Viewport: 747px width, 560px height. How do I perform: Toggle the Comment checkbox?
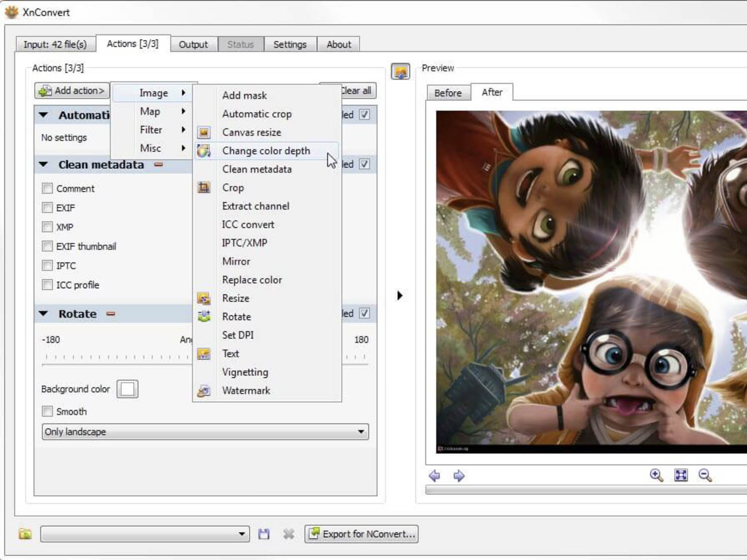click(47, 188)
